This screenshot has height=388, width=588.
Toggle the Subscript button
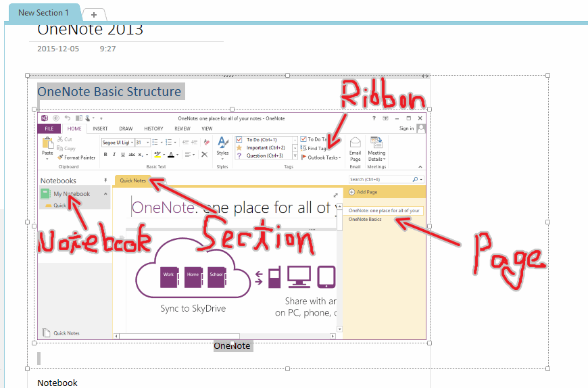141,154
